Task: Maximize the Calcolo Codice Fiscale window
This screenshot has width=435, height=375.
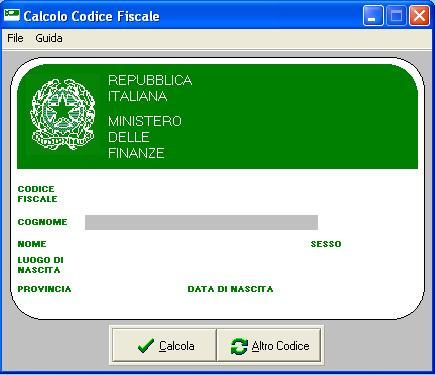Action: (396, 15)
